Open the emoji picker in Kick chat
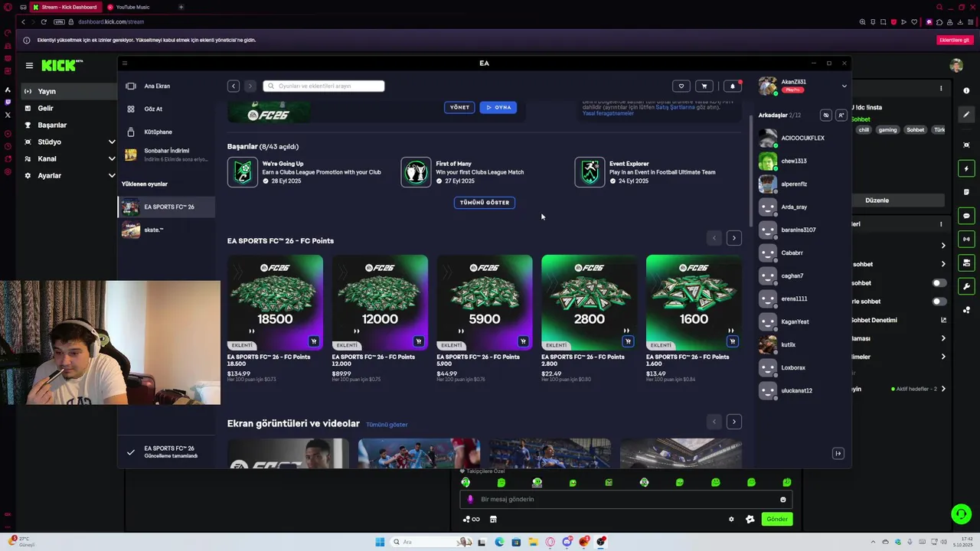 [x=782, y=499]
